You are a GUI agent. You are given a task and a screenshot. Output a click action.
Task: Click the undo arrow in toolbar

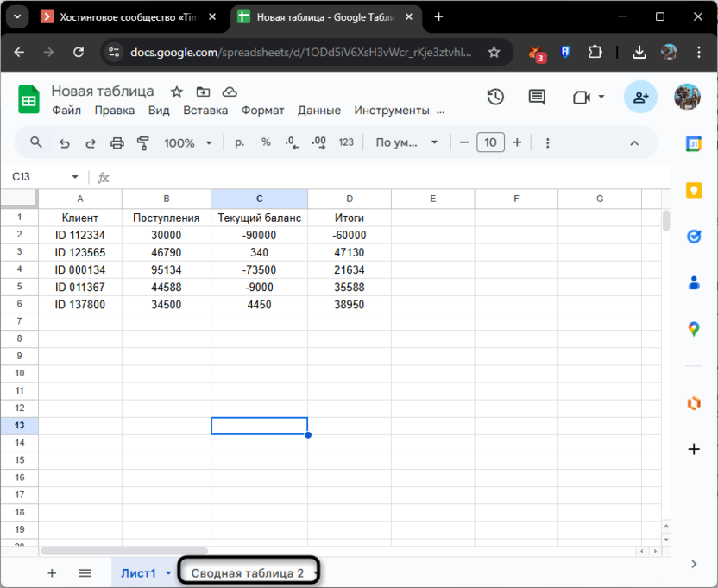64,143
